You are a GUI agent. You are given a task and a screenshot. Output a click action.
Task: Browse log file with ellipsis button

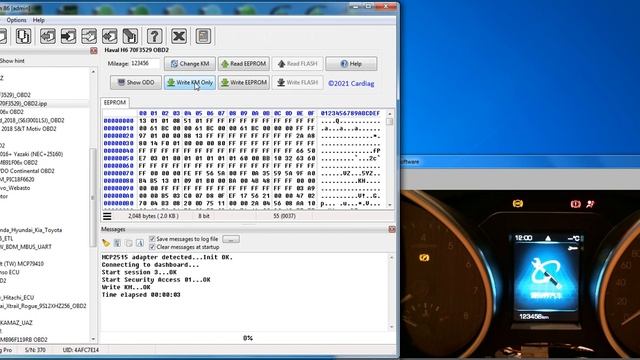click(x=231, y=239)
